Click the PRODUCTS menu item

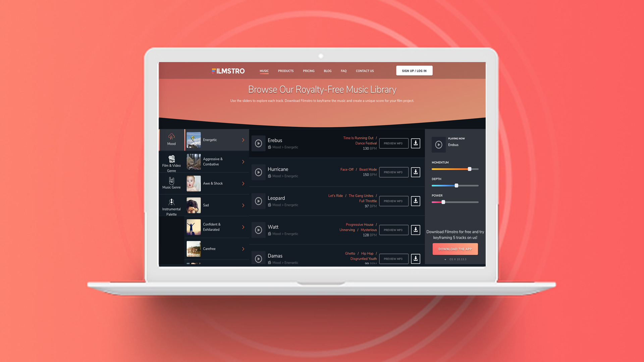click(286, 71)
